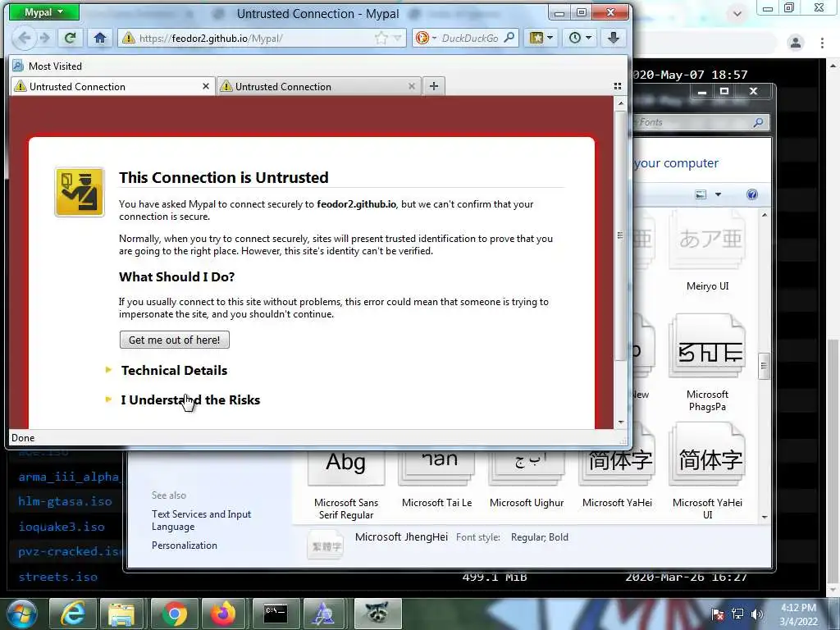Click the search magnifier in Fonts window
Viewport: 840px width, 630px height.
758,122
